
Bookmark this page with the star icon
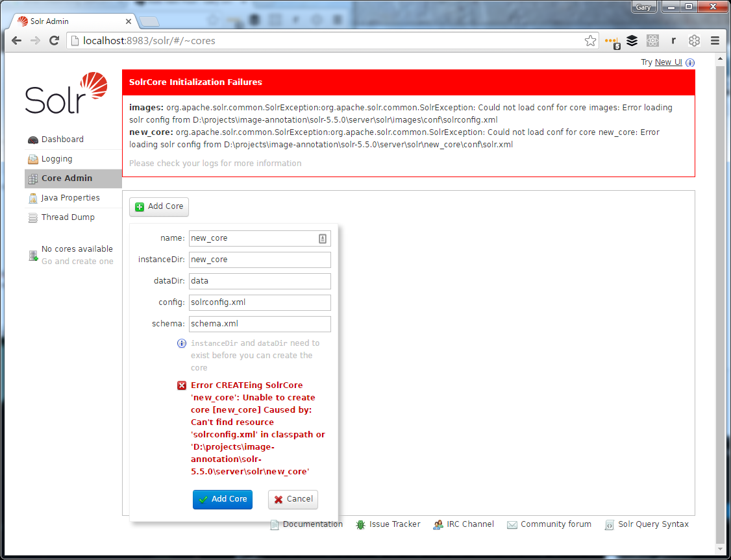[x=591, y=40]
